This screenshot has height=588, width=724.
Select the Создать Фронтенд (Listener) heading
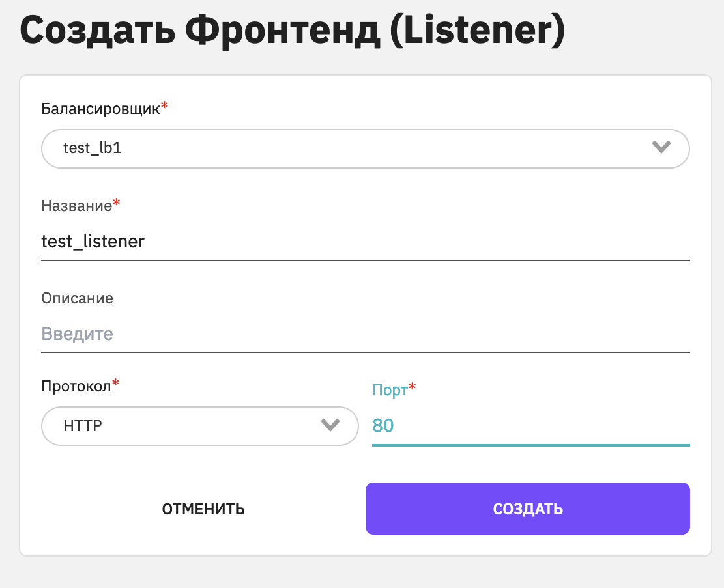click(293, 31)
